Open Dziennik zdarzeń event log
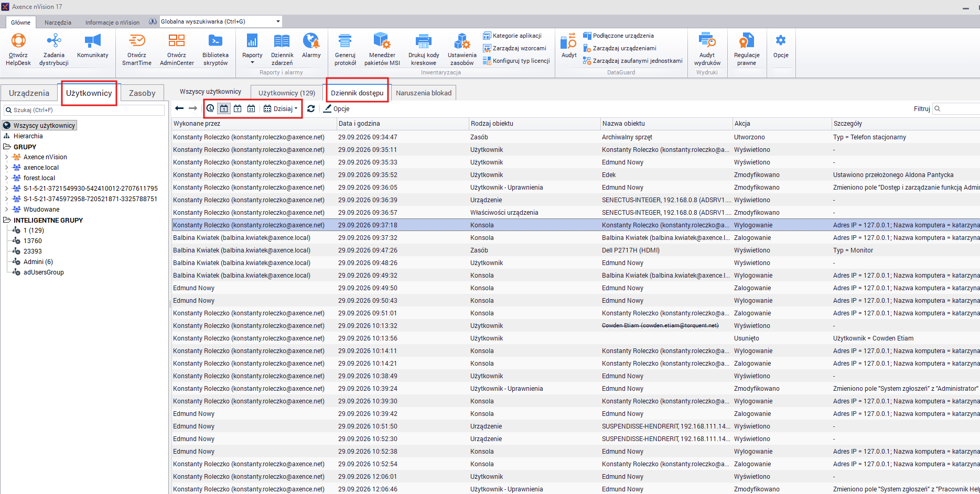980x494 pixels. click(x=282, y=49)
